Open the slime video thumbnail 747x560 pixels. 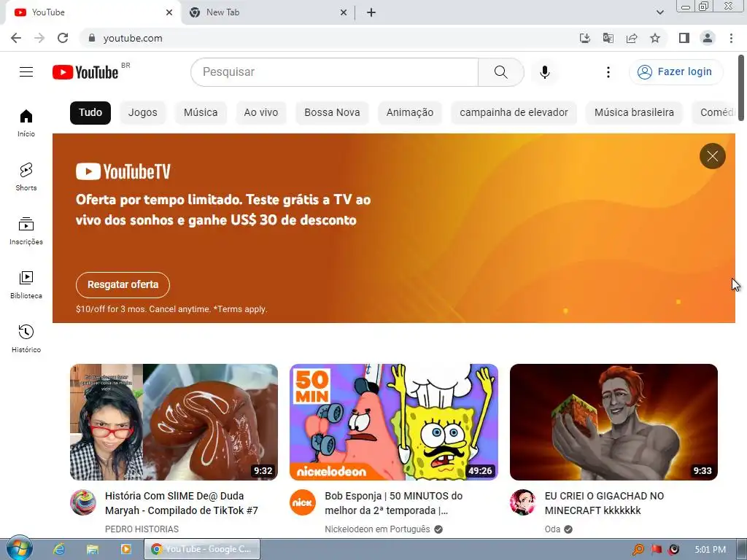point(174,422)
